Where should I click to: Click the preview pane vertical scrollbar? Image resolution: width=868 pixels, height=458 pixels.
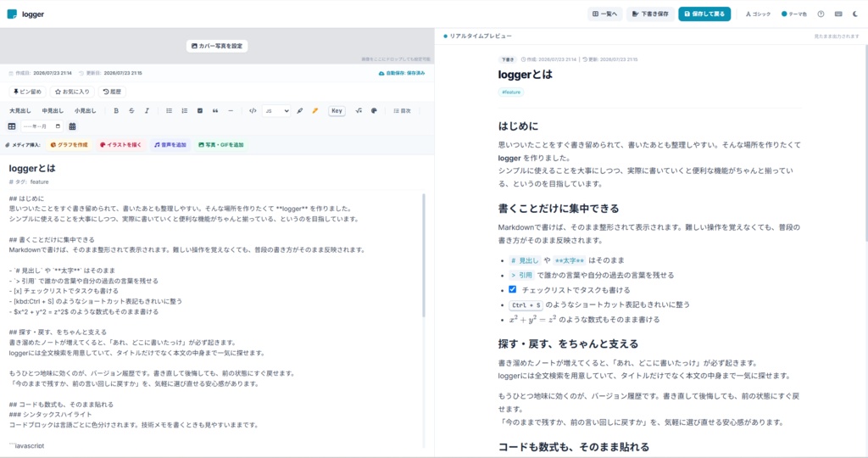click(x=865, y=142)
